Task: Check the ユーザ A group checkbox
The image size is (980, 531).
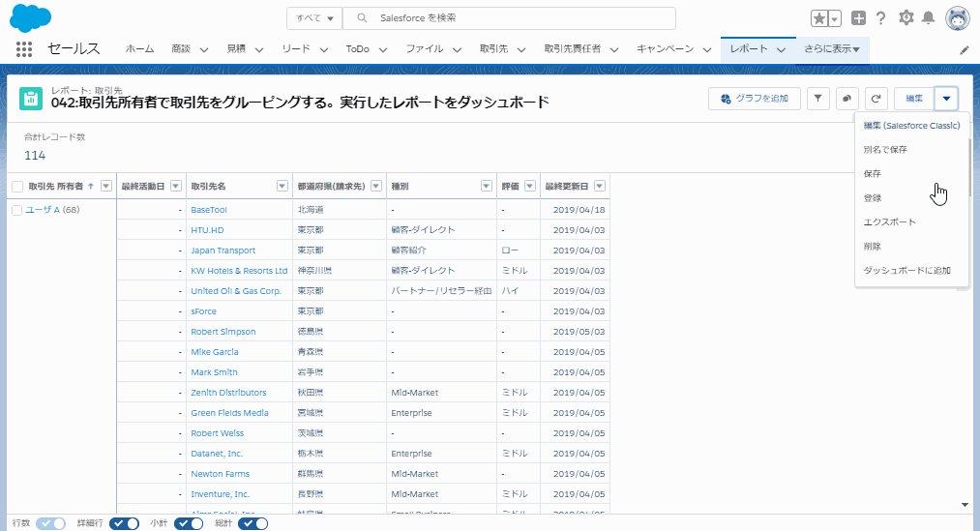Action: click(x=17, y=210)
